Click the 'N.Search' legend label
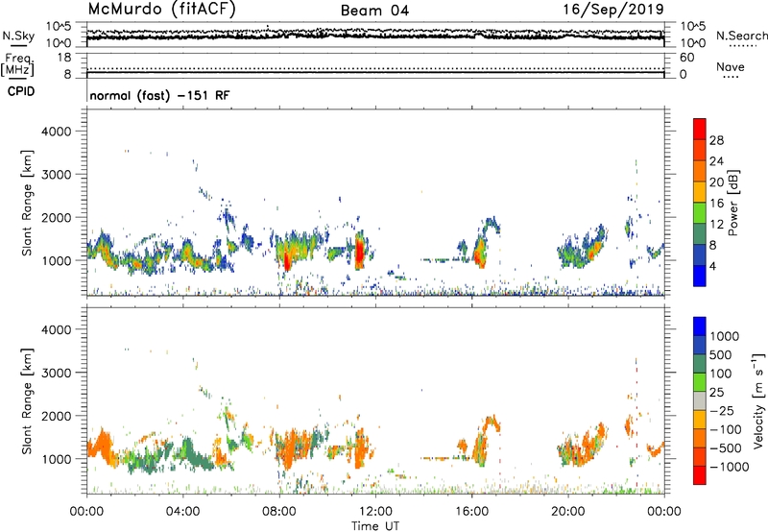This screenshot has width=768, height=532. pyautogui.click(x=741, y=36)
